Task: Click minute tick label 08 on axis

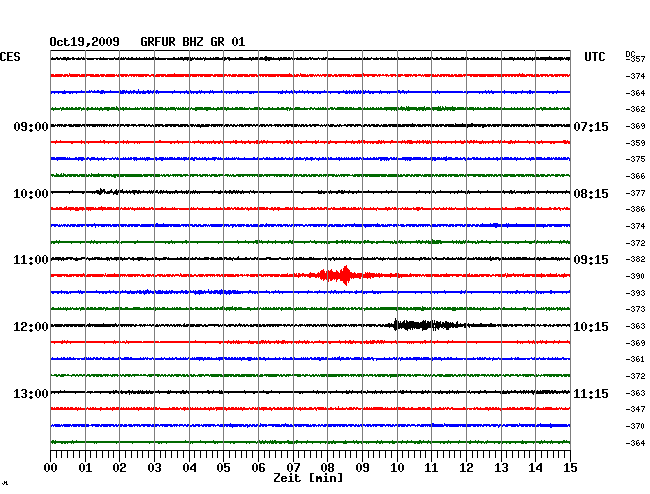Action: pyautogui.click(x=327, y=468)
